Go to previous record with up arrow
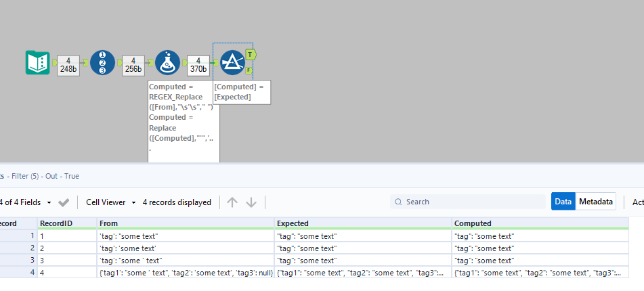 (x=232, y=202)
